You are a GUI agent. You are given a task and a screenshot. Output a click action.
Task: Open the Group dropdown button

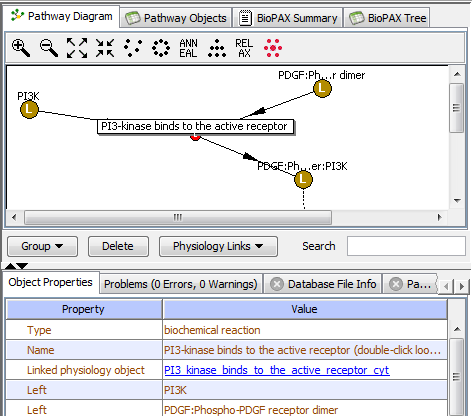coord(42,246)
